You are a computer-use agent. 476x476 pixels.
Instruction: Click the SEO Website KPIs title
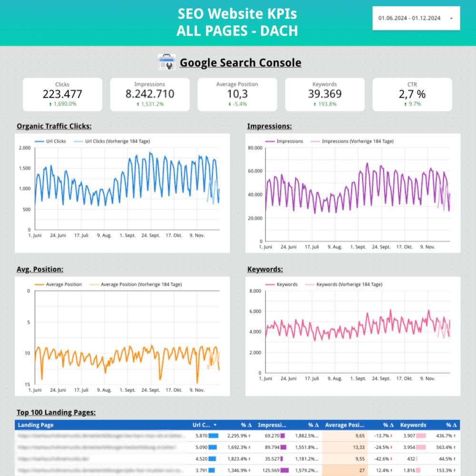pyautogui.click(x=238, y=14)
